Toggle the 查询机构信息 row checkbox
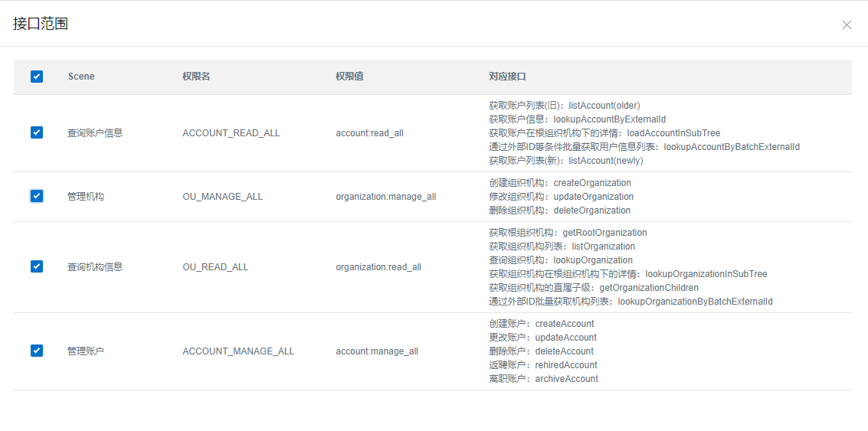 [x=37, y=266]
